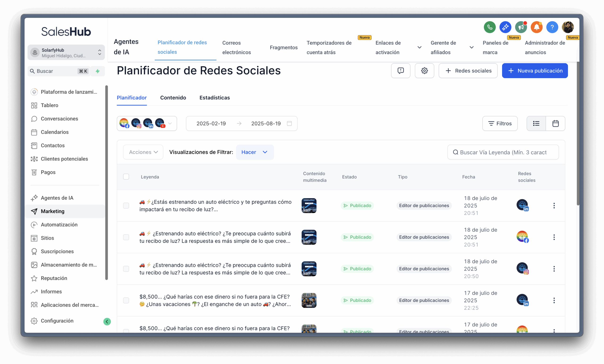The width and height of the screenshot is (604, 364).
Task: Click the electric car post thumbnail image
Action: click(x=309, y=206)
